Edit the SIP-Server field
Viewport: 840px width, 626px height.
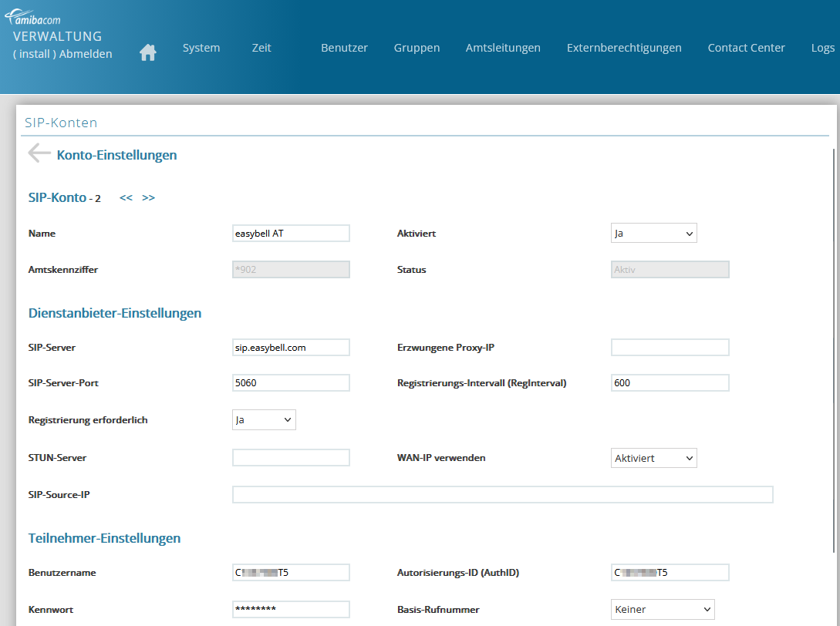[x=291, y=348]
